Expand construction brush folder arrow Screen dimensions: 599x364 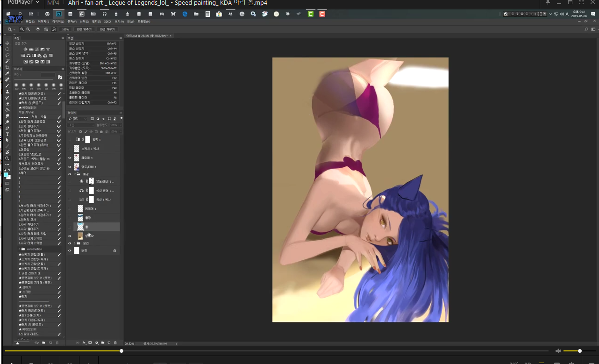pos(19,249)
